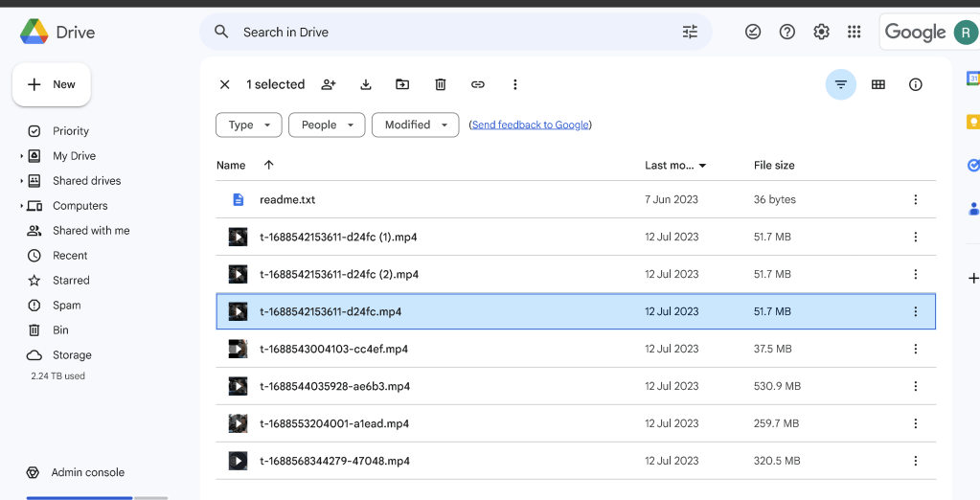The width and height of the screenshot is (980, 500).
Task: Click the Move to bin trash icon
Action: [x=441, y=84]
